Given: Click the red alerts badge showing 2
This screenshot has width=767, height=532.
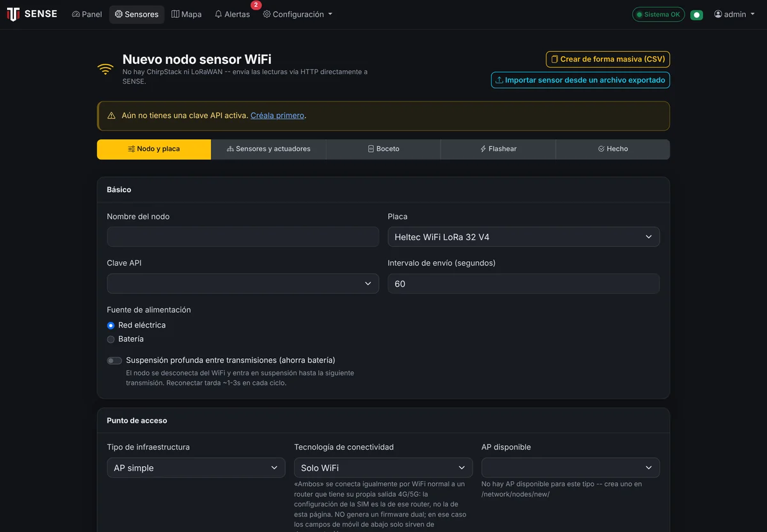Looking at the screenshot, I should (256, 5).
